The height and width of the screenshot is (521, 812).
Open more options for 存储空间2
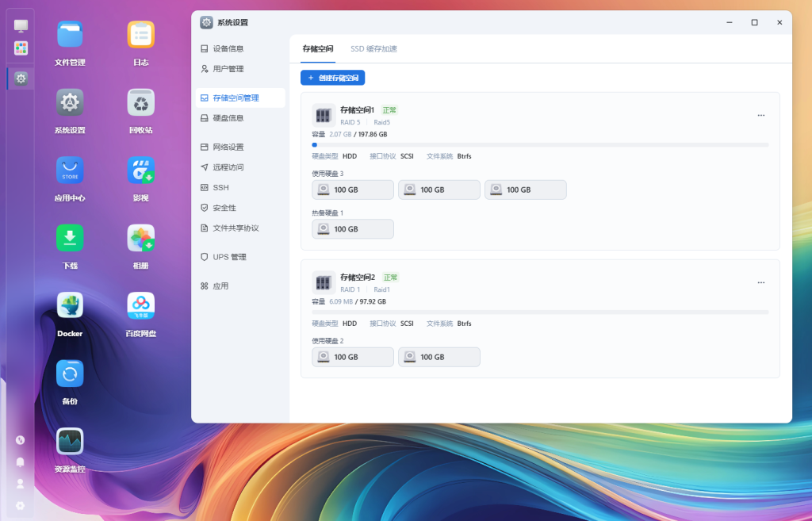[761, 283]
